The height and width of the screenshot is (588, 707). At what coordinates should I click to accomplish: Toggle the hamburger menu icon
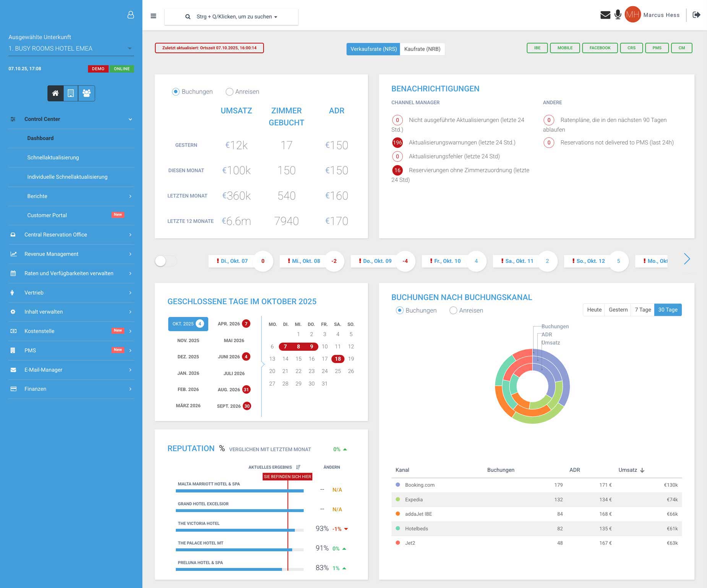[x=153, y=16]
